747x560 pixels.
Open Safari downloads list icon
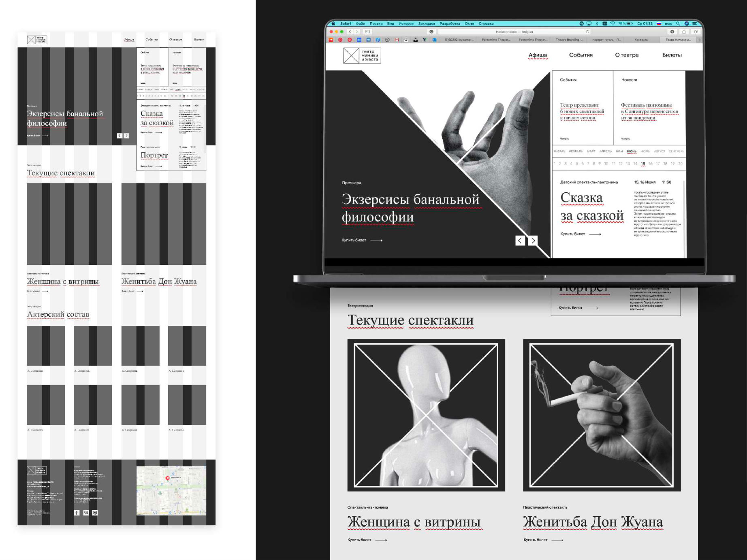point(672,32)
